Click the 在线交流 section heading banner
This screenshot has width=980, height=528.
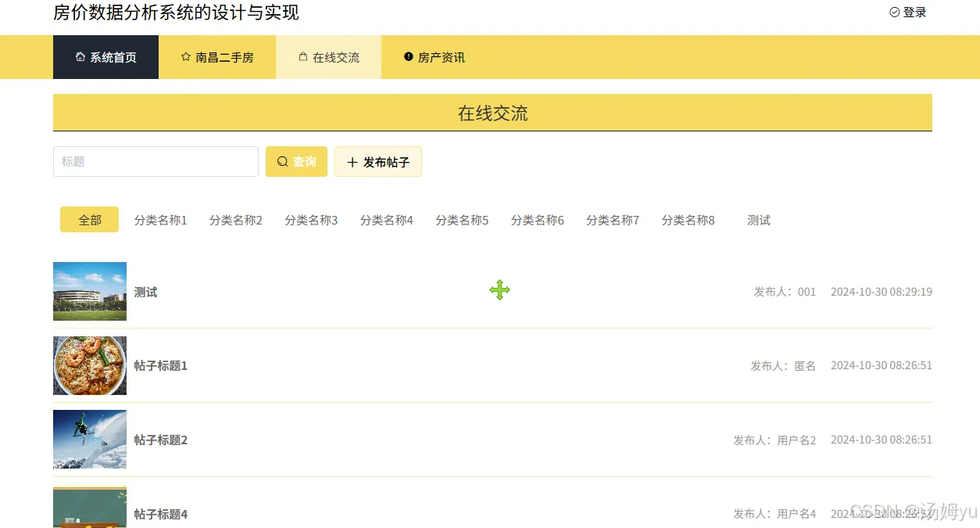click(492, 113)
